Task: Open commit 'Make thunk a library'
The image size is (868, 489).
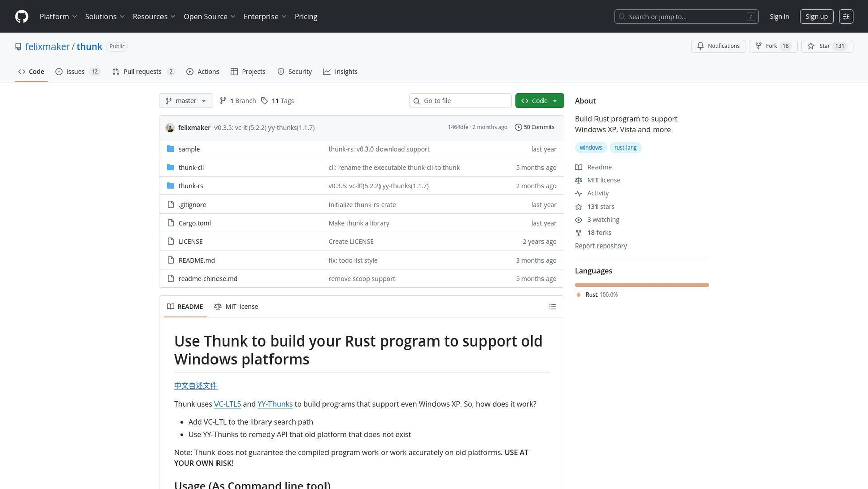Action: tap(358, 223)
